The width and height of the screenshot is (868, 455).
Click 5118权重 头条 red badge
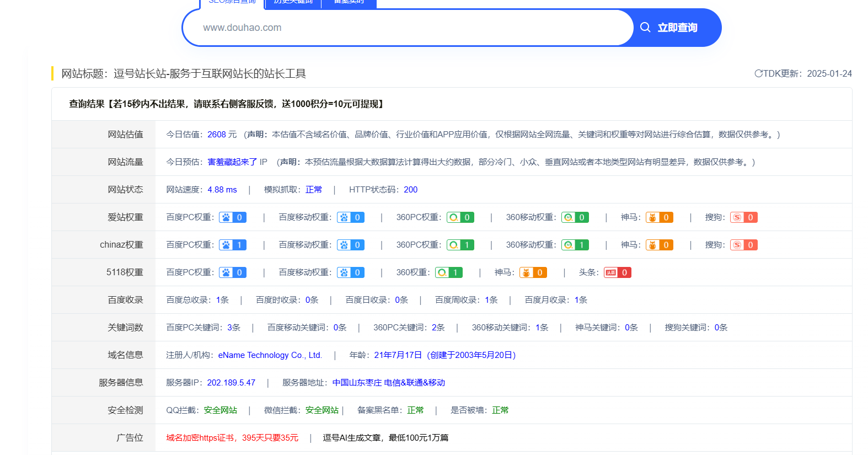click(618, 272)
